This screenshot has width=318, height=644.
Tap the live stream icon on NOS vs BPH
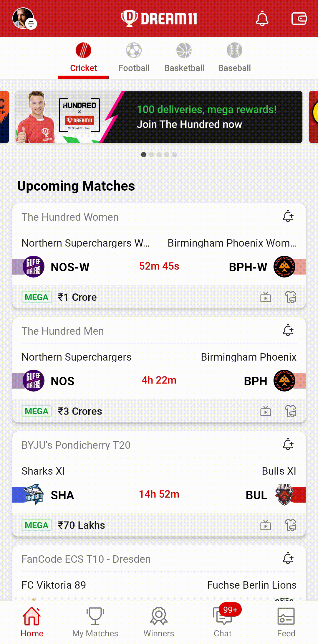tap(266, 411)
